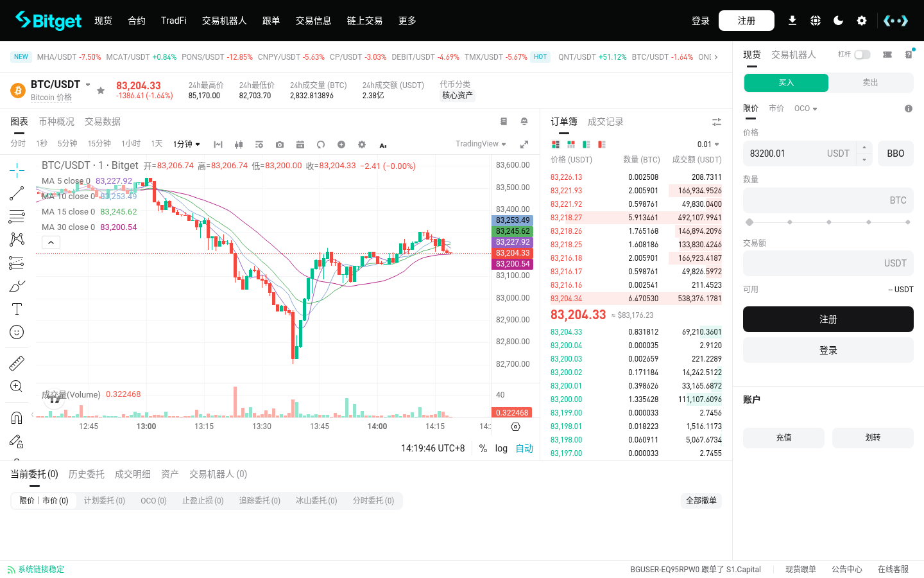Decrease price with down stepper arrow
This screenshot has width=924, height=578.
(x=864, y=160)
